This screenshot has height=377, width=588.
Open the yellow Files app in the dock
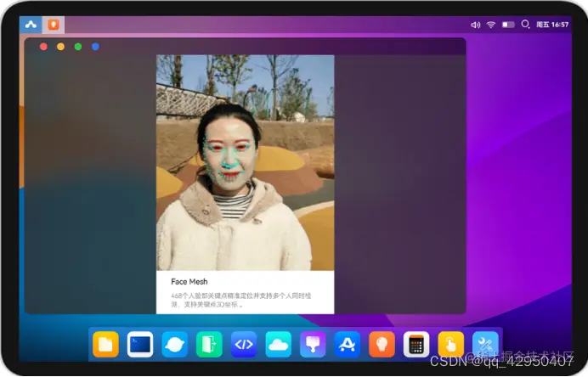[x=105, y=344]
